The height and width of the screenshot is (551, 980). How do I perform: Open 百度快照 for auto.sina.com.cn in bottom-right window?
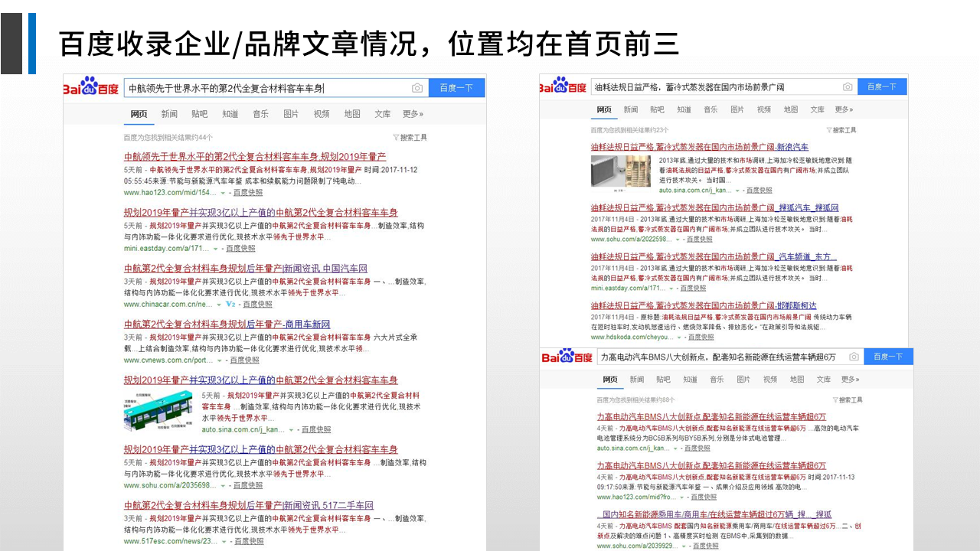click(x=697, y=448)
